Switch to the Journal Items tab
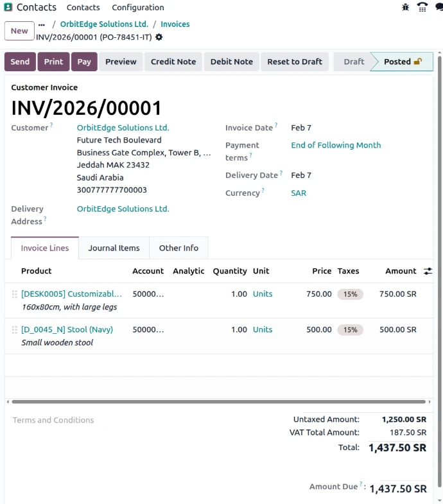 click(114, 248)
